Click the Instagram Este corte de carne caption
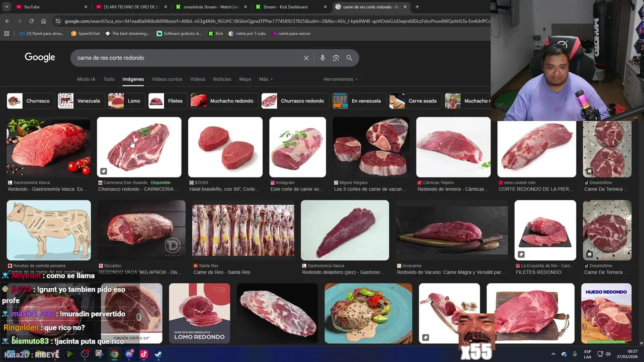Screen dimensions: 644x362 [297, 189]
